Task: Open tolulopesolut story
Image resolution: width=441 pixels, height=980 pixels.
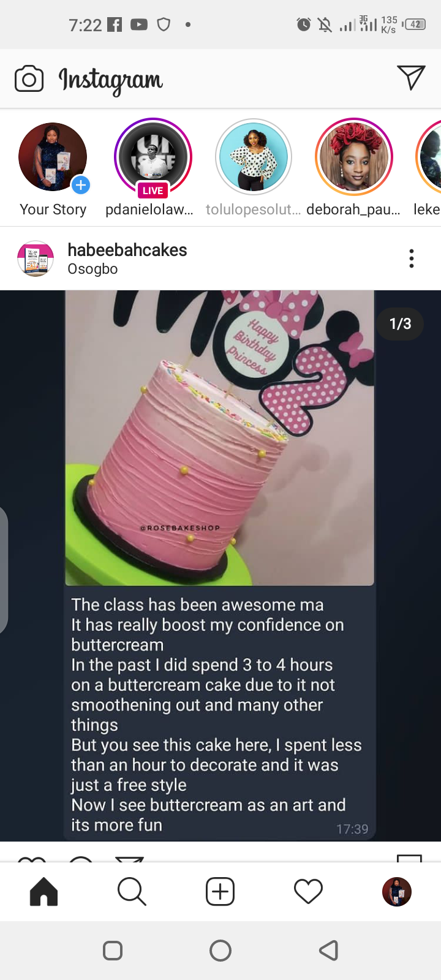Action: click(x=254, y=157)
